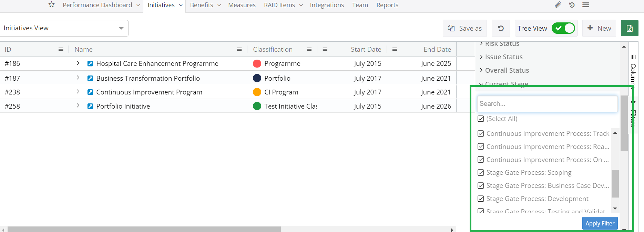Click the filter Search input field
This screenshot has width=644, height=232.
pyautogui.click(x=547, y=104)
